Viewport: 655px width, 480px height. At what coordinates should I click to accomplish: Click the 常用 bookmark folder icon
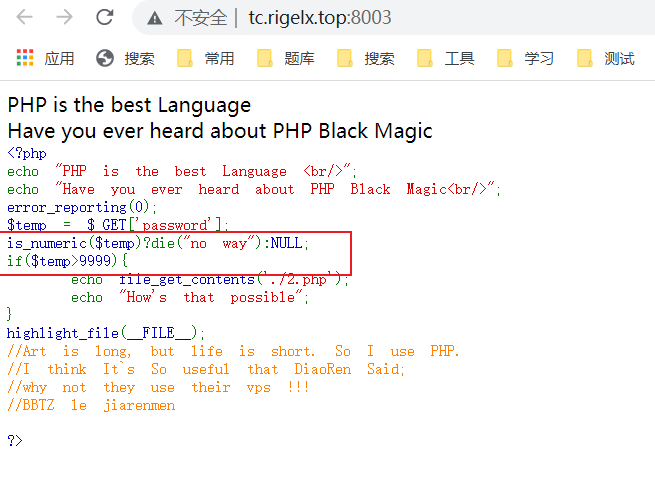tap(185, 58)
